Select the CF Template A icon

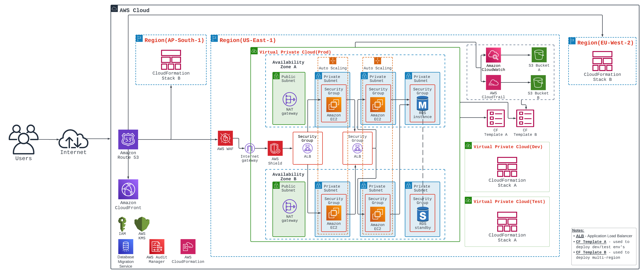tap(496, 118)
